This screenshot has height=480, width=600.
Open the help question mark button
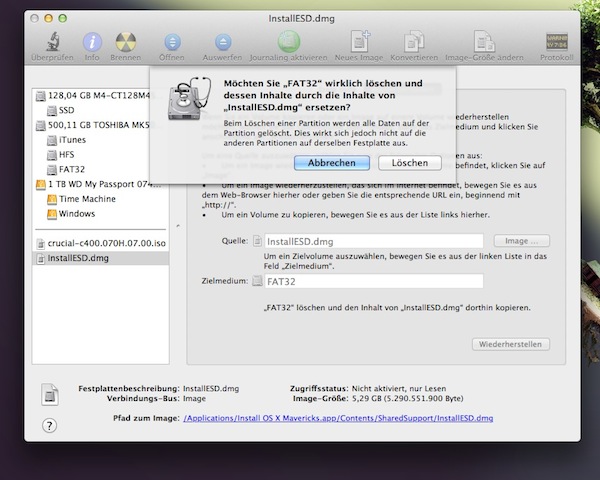[x=49, y=425]
